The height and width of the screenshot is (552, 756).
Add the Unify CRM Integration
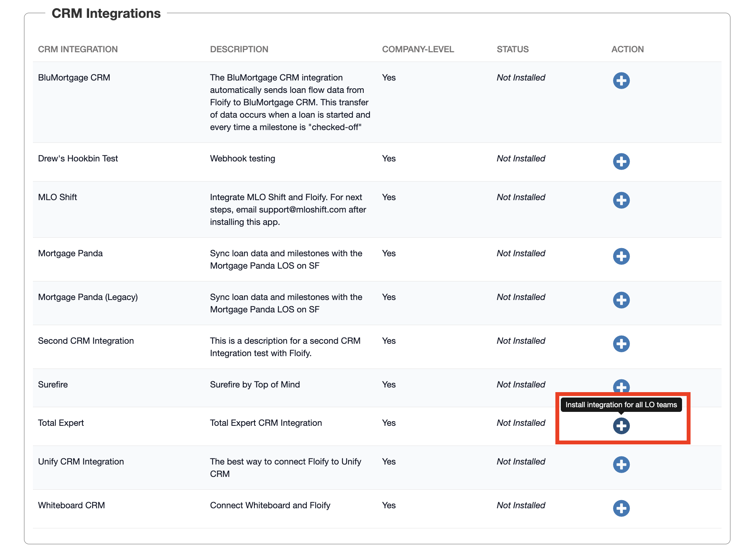coord(621,465)
